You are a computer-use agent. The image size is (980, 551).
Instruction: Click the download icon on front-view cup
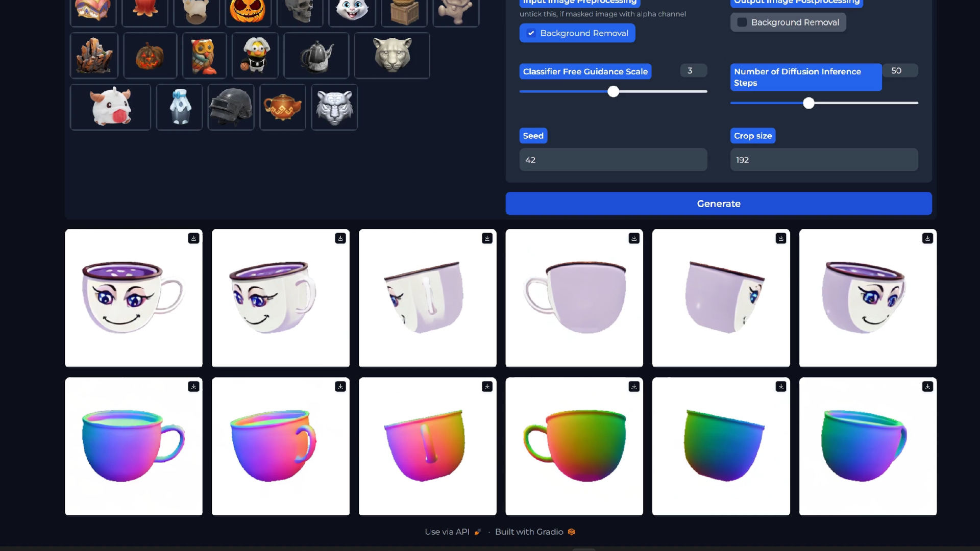[194, 238]
